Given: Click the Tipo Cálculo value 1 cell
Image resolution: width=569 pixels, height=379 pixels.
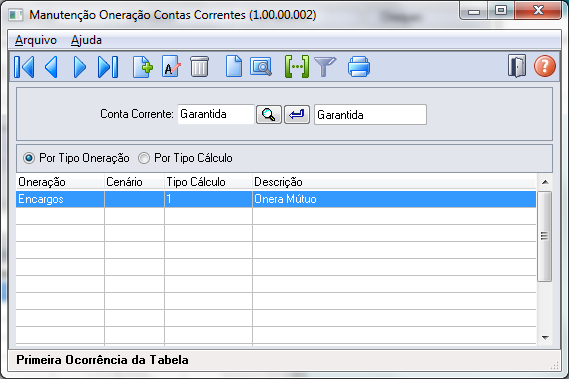Looking at the screenshot, I should pos(208,199).
